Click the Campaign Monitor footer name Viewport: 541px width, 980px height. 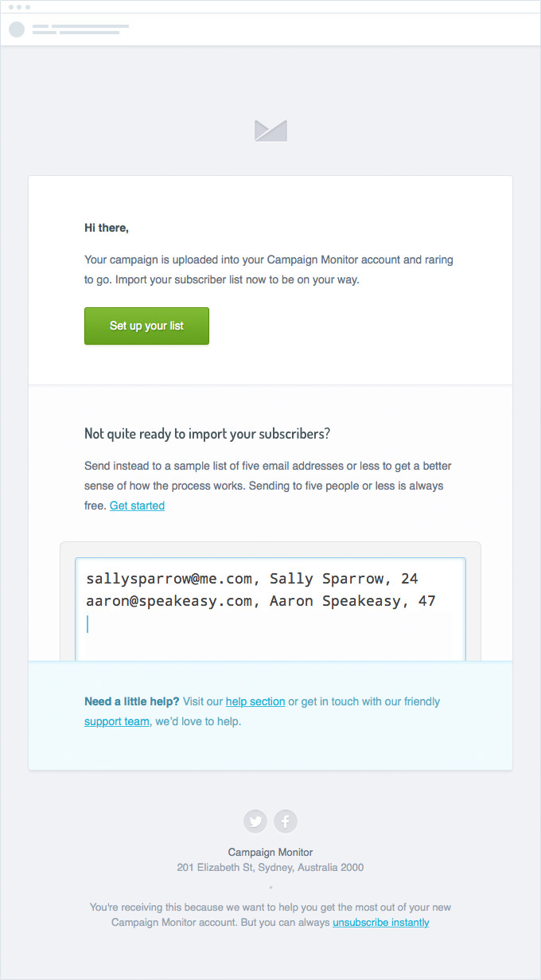[x=270, y=852]
